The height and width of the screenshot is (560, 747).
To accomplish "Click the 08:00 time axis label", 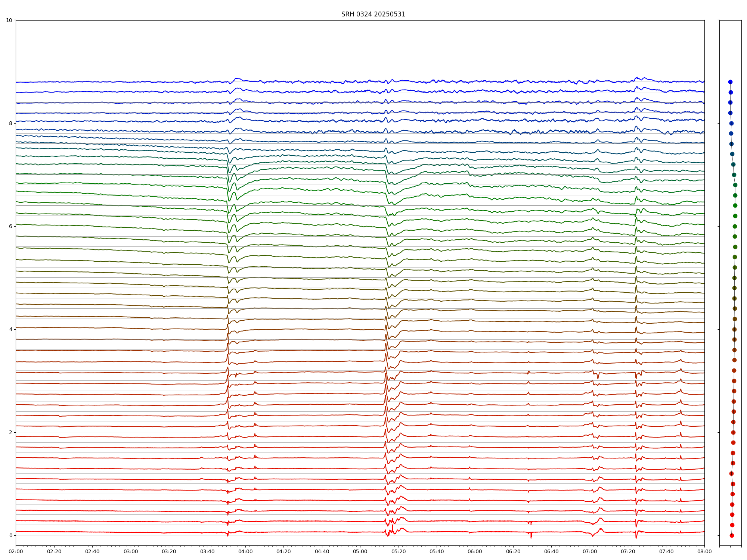I will point(704,551).
